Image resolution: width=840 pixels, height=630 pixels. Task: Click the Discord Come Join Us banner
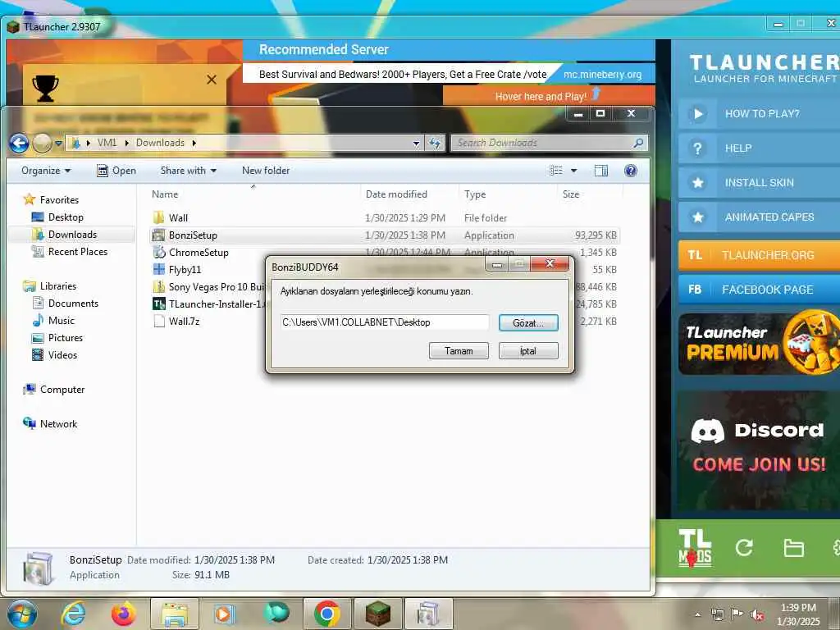pos(759,451)
